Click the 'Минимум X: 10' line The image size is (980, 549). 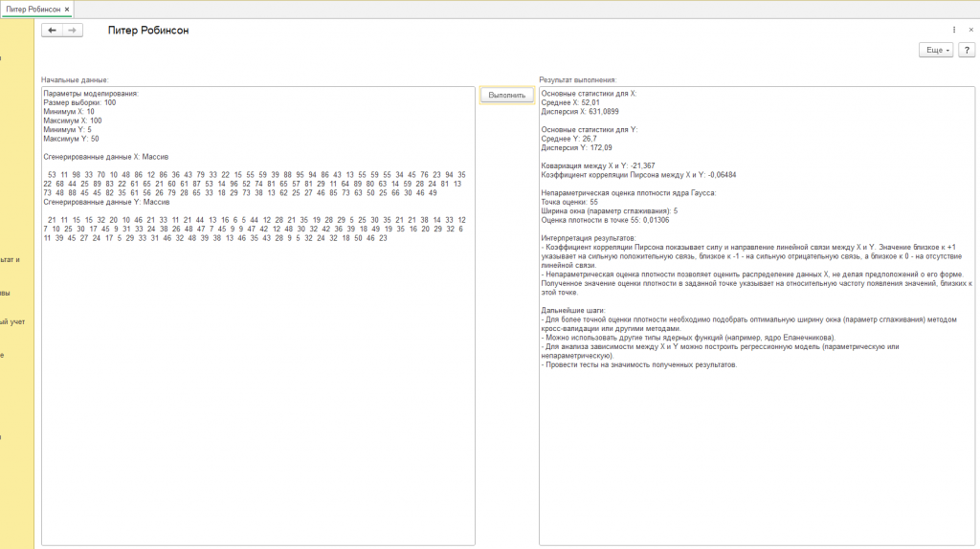69,112
